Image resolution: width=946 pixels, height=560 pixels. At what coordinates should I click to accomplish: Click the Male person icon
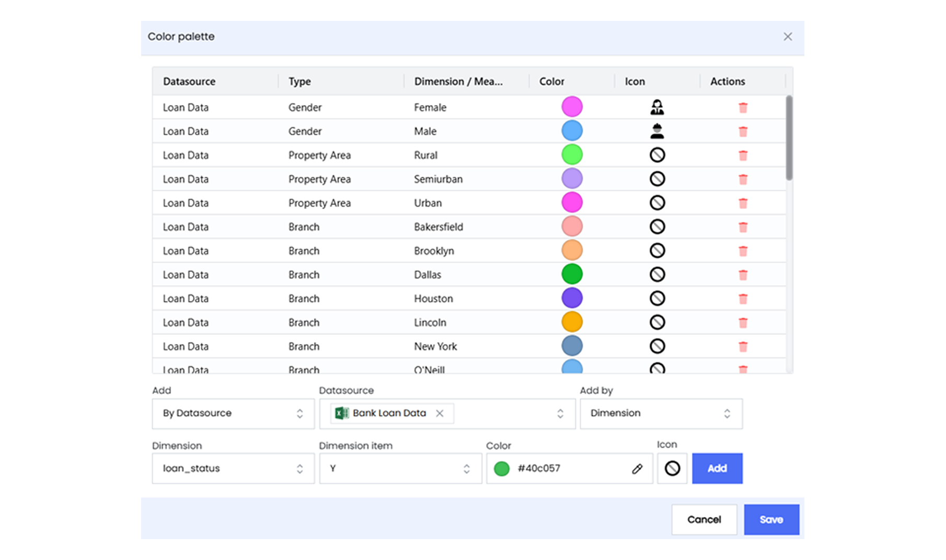point(657,131)
